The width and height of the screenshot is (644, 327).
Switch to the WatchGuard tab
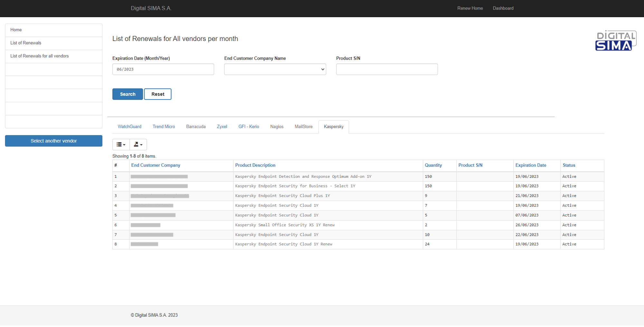click(129, 127)
